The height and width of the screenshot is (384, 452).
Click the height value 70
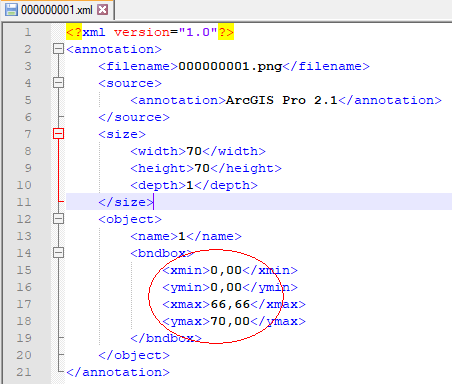[x=202, y=168]
